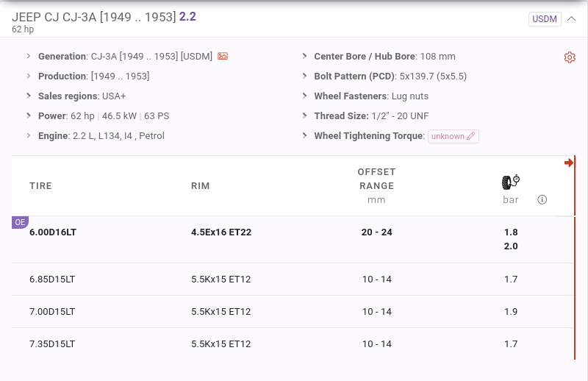Click the TIRE column header
The height and width of the screenshot is (381, 588).
point(40,186)
